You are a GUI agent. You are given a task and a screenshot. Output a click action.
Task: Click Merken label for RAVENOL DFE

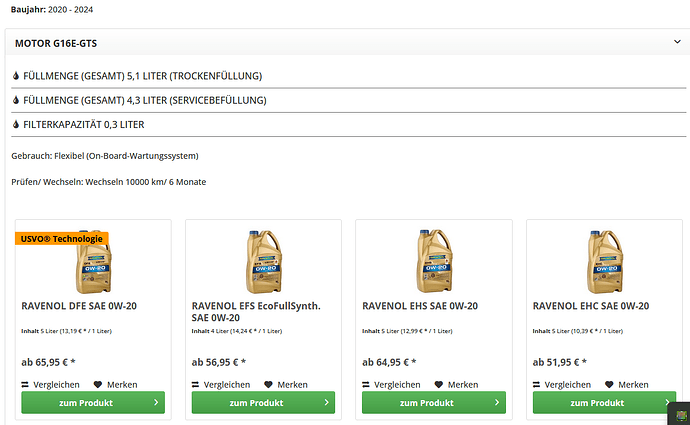pyautogui.click(x=122, y=385)
